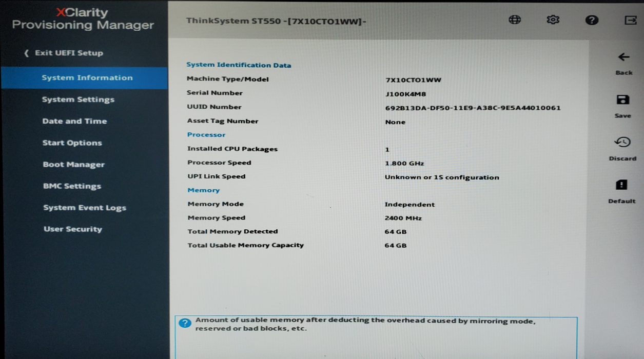Click Total Usable Memory Capacity label

245,245
